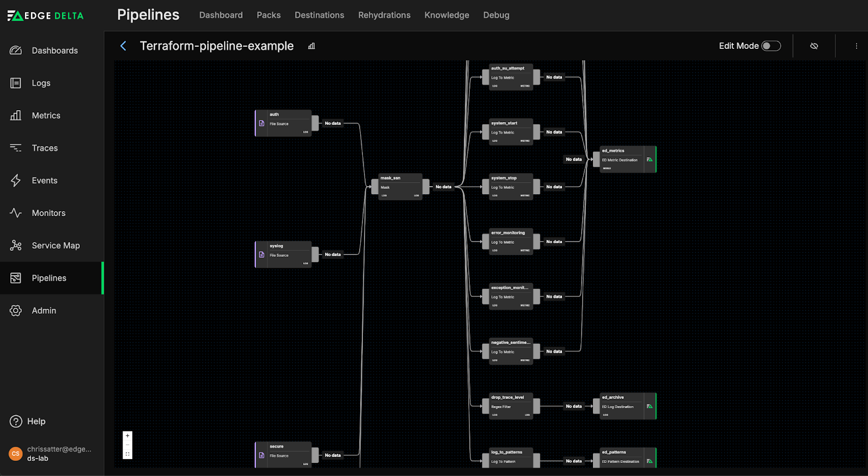
Task: Open the Service Map page
Action: pyautogui.click(x=55, y=245)
